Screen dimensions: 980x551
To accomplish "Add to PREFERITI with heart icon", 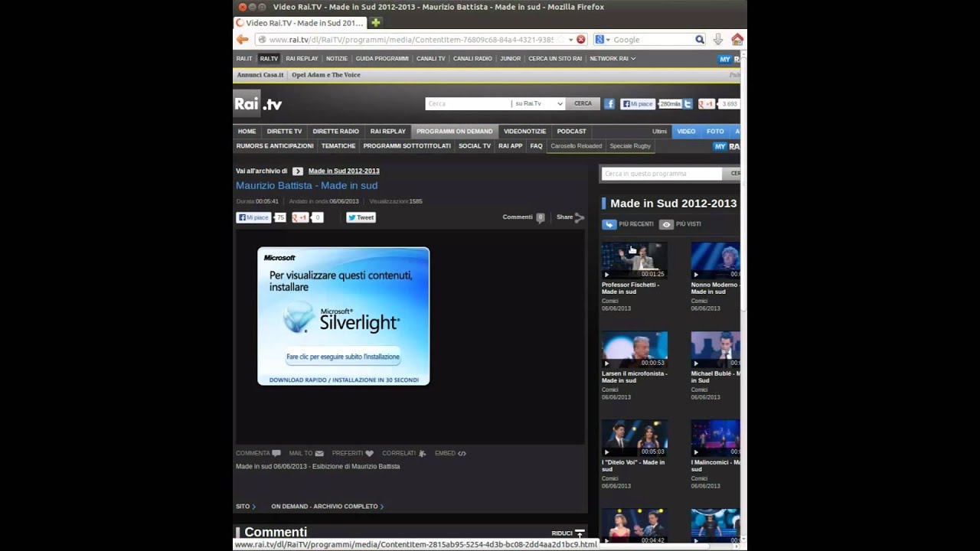I will coord(369,454).
